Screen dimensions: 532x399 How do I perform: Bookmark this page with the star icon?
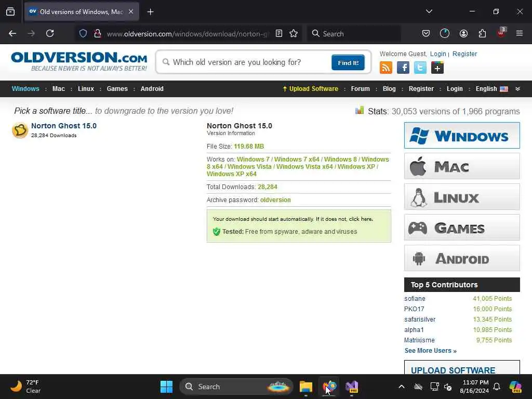(x=294, y=34)
